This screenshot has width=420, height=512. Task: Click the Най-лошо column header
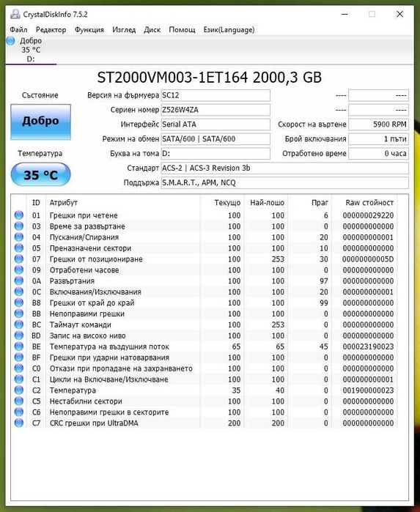point(266,203)
